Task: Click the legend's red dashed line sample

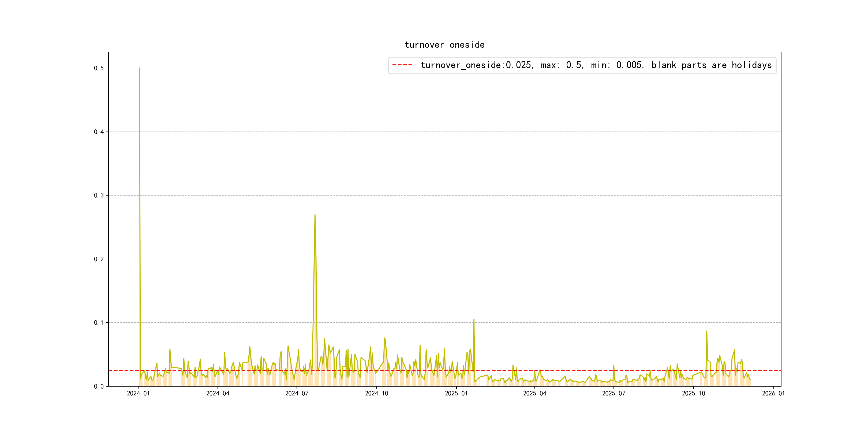Action: click(x=402, y=65)
